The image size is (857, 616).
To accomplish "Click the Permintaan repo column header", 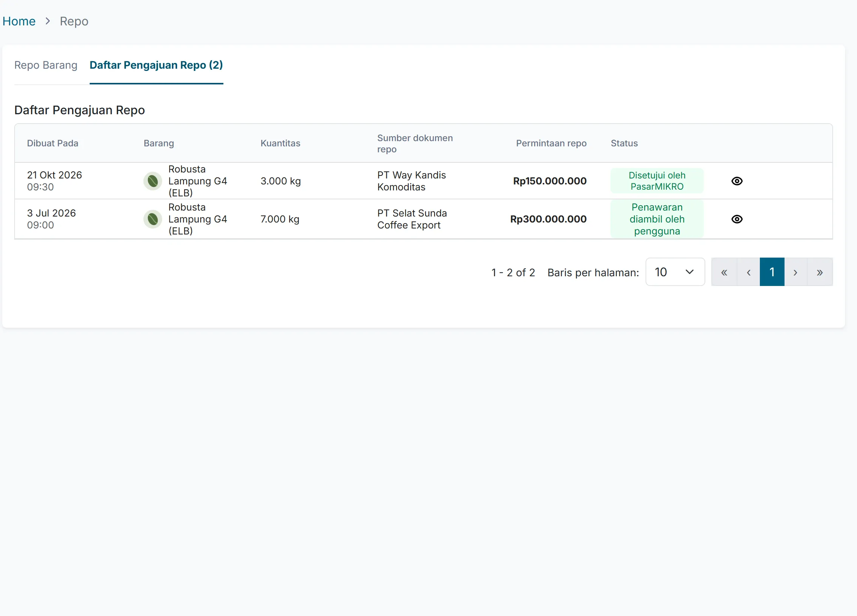I will tap(551, 143).
